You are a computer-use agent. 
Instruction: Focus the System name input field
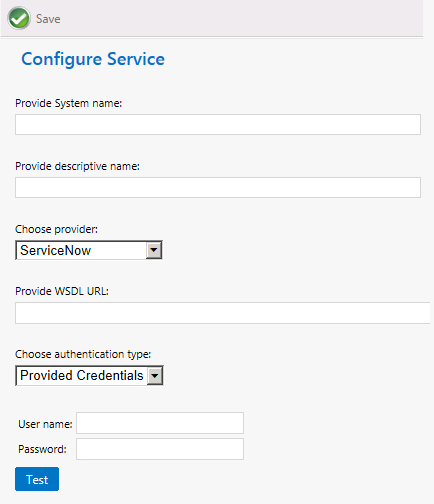click(x=218, y=125)
